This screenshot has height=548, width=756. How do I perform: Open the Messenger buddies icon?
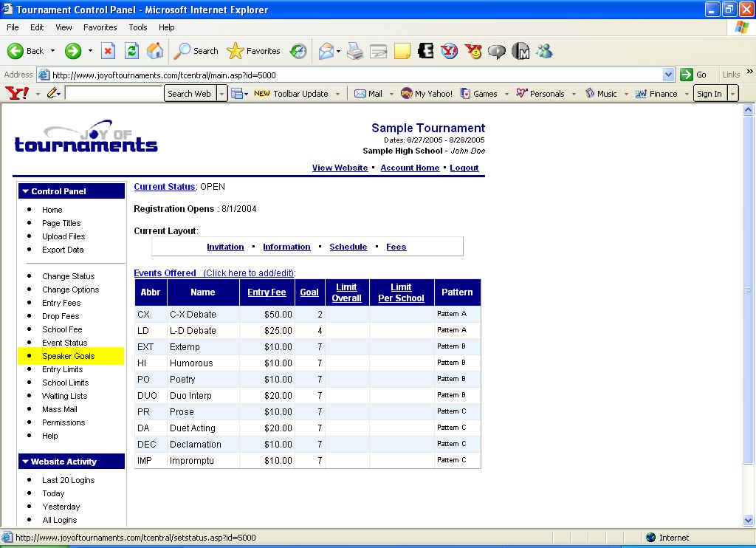(545, 51)
